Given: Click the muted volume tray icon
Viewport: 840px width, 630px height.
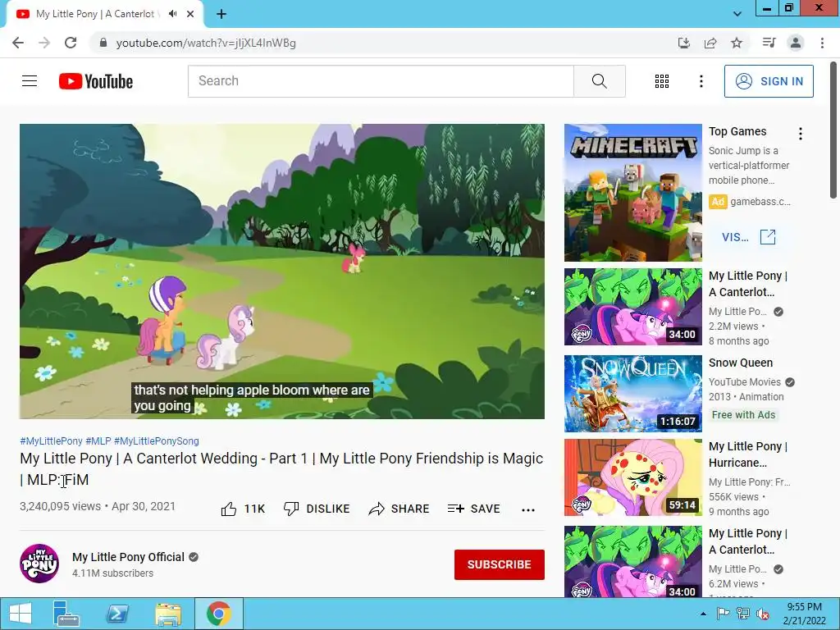Looking at the screenshot, I should 762,614.
